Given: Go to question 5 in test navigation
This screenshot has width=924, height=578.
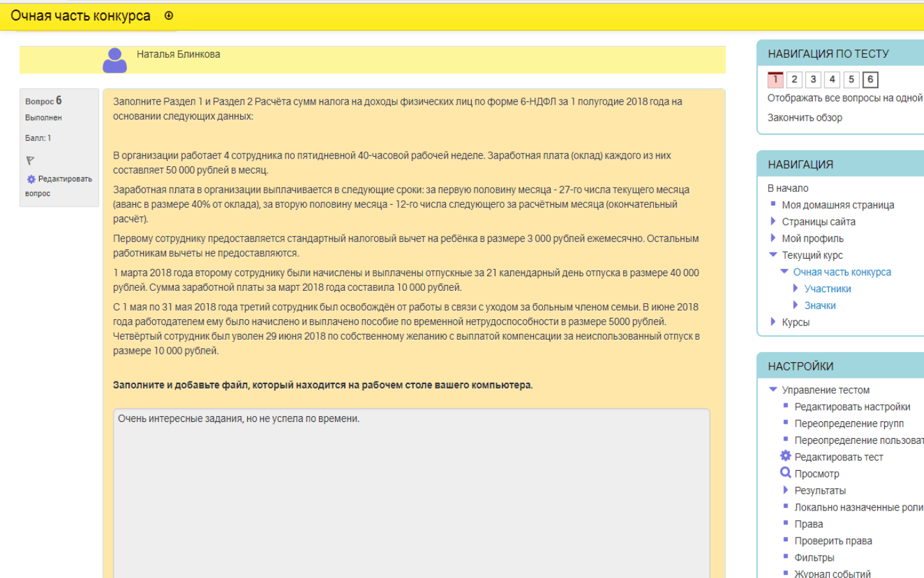Looking at the screenshot, I should click(851, 79).
